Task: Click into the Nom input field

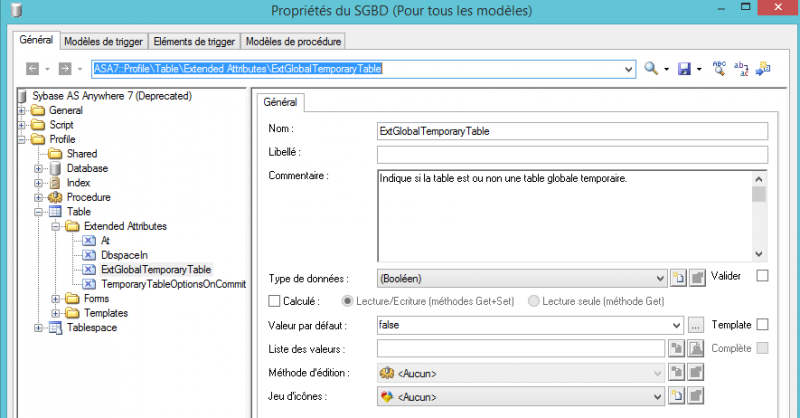Action: click(572, 131)
